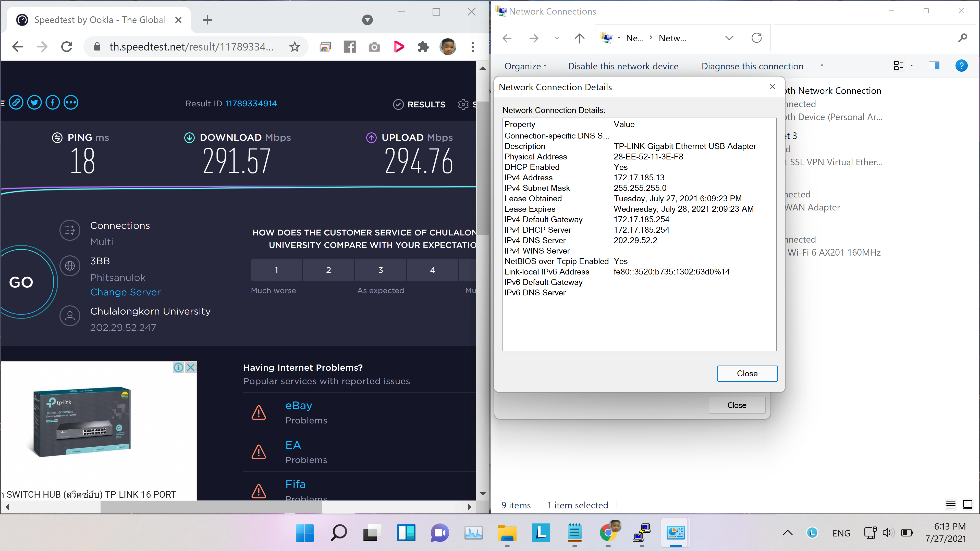
Task: Click Close on the background status dialog
Action: click(x=737, y=405)
